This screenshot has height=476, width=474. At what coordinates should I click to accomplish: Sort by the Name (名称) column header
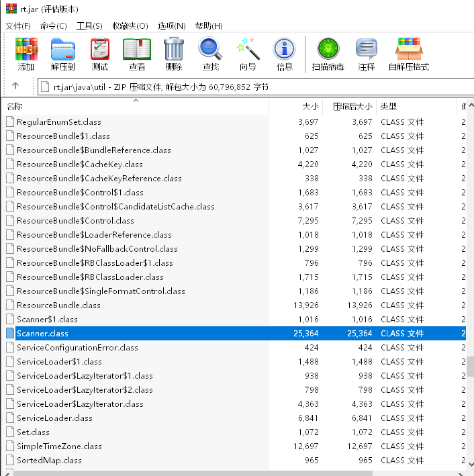(137, 107)
